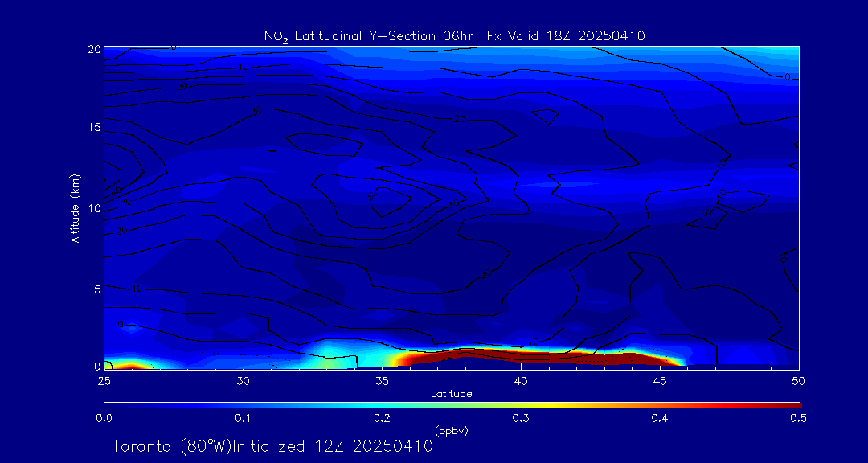Click latitude tick label 35
868x463 pixels.
(x=382, y=380)
